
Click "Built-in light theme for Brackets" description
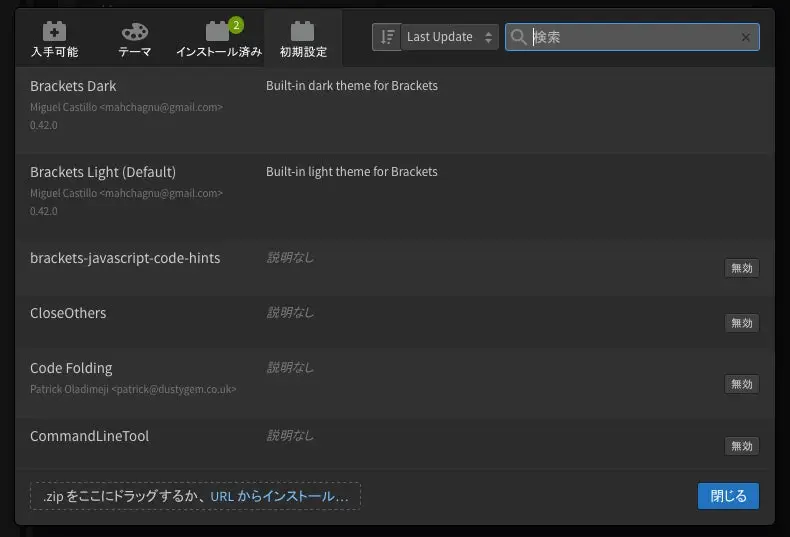click(352, 172)
